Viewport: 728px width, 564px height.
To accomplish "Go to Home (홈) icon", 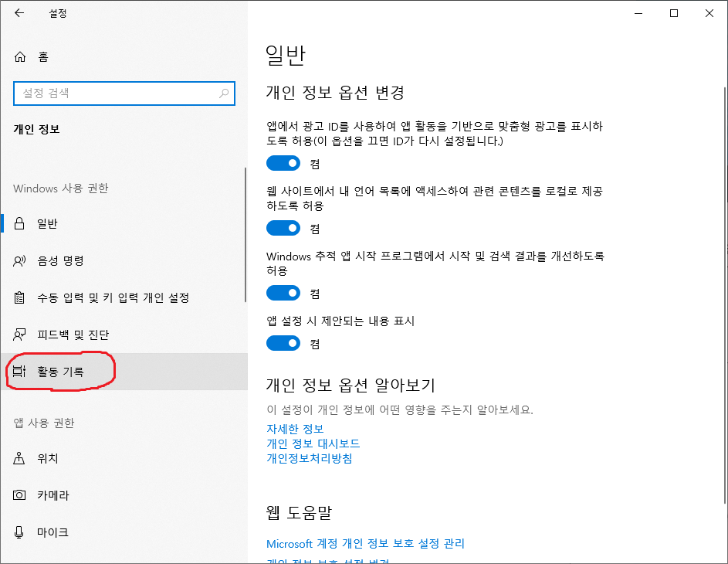I will click(20, 56).
